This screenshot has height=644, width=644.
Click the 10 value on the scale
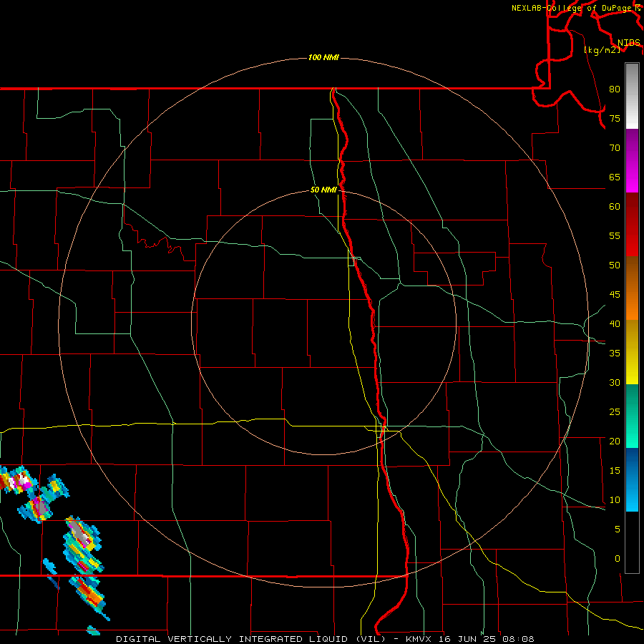[x=615, y=500]
